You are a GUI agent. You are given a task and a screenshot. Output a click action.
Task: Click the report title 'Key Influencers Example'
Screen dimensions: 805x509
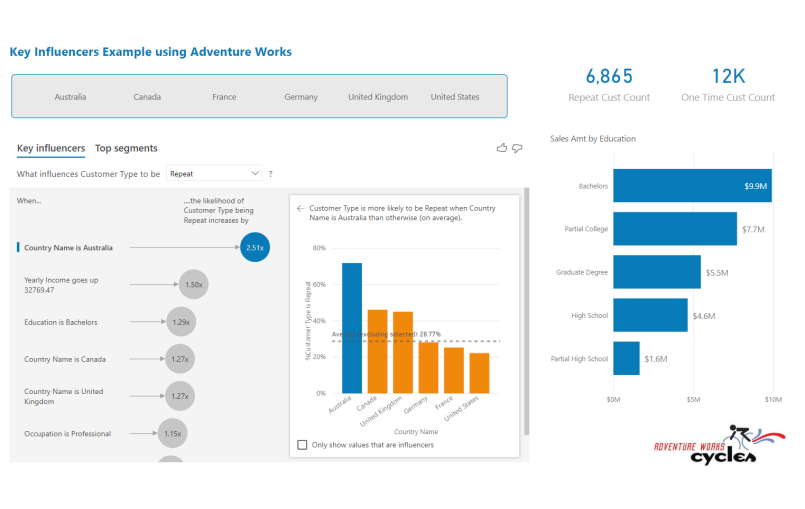(x=150, y=52)
